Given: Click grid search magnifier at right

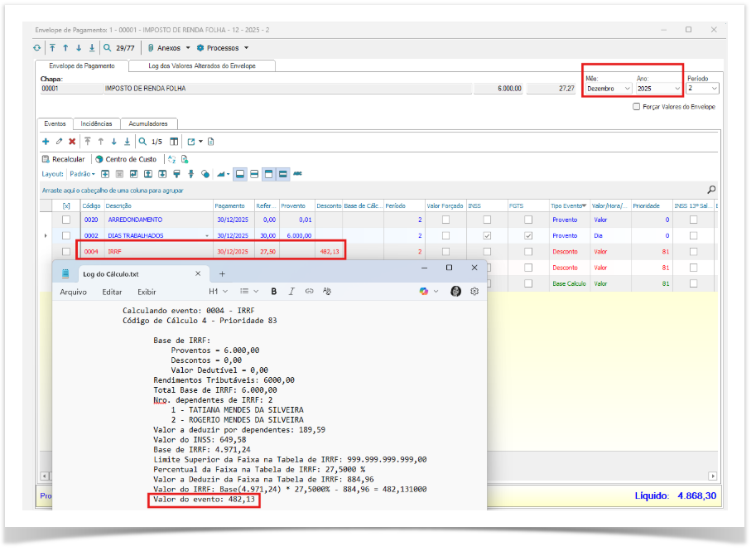Looking at the screenshot, I should pyautogui.click(x=711, y=190).
